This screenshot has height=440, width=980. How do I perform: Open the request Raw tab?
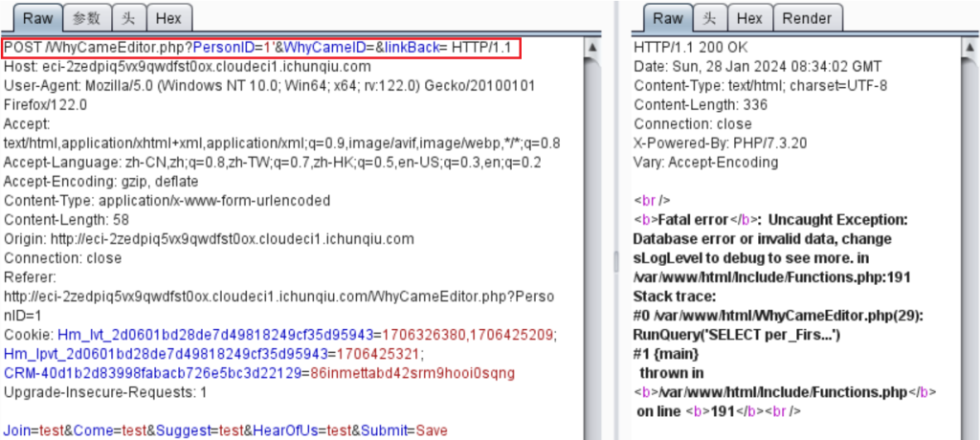tap(38, 17)
